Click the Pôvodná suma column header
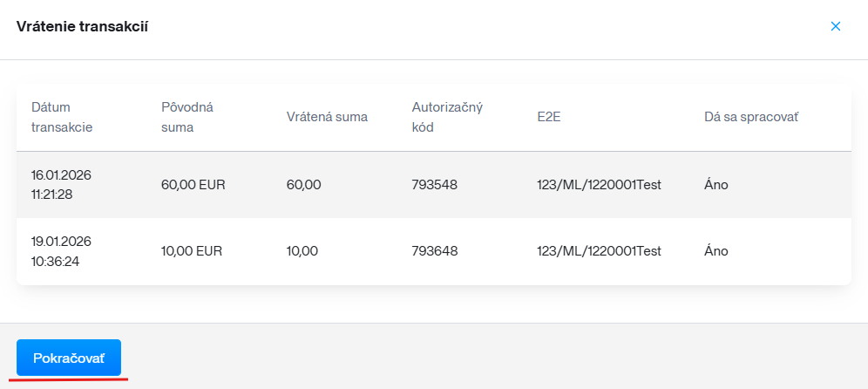The width and height of the screenshot is (868, 389). [187, 117]
